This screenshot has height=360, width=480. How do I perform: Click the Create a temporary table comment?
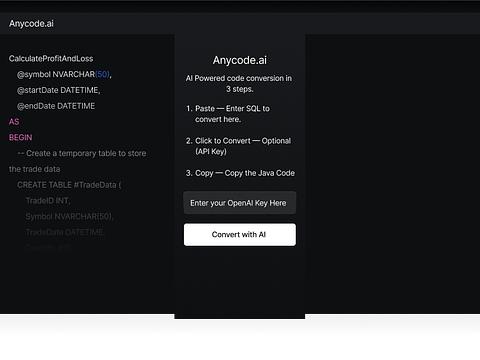tap(82, 153)
